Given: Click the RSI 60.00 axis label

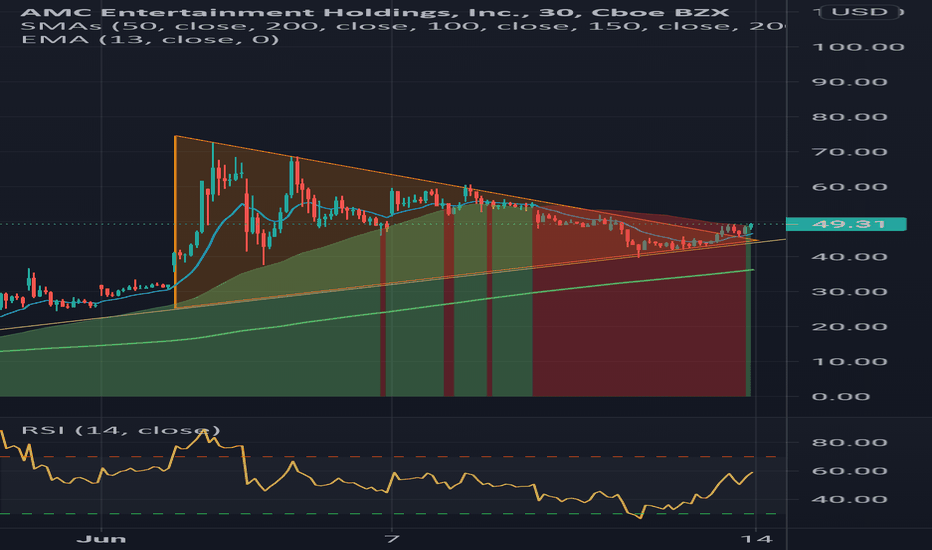Looking at the screenshot, I should pos(850,471).
